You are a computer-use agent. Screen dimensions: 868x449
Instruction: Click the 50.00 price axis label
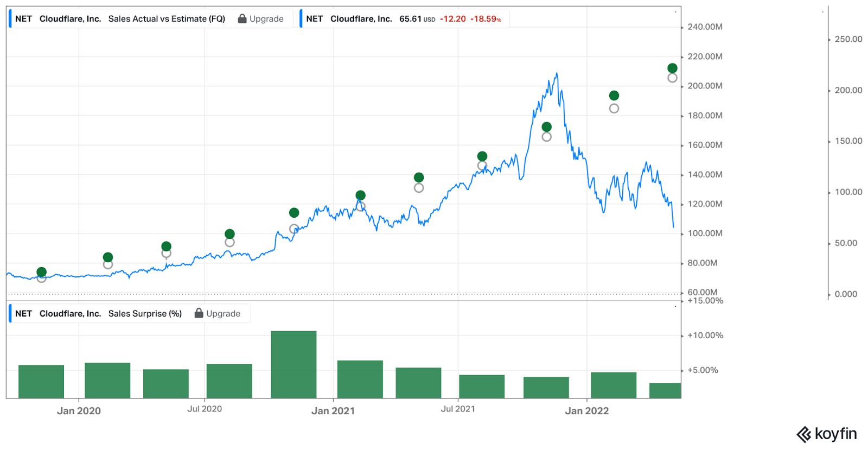[x=846, y=243]
